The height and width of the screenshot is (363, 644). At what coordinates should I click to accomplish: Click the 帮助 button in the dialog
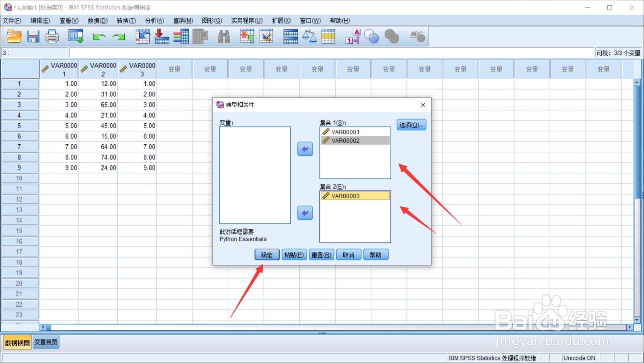pyautogui.click(x=376, y=255)
